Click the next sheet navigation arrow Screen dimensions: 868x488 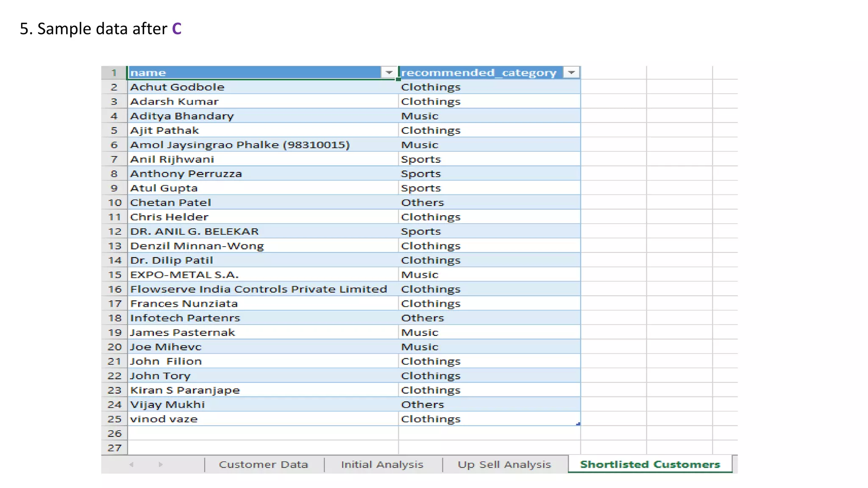[x=161, y=465]
